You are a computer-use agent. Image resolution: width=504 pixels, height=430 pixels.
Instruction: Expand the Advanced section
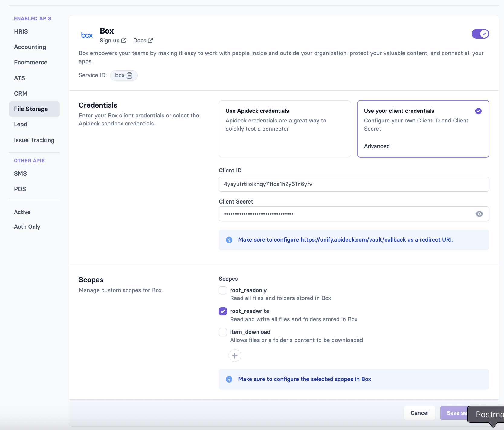click(x=377, y=146)
